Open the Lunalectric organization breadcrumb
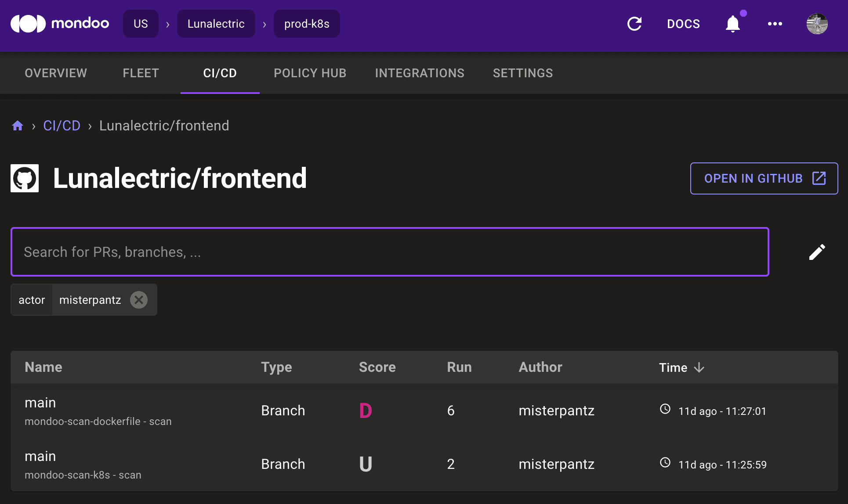This screenshot has height=504, width=848. coord(216,24)
